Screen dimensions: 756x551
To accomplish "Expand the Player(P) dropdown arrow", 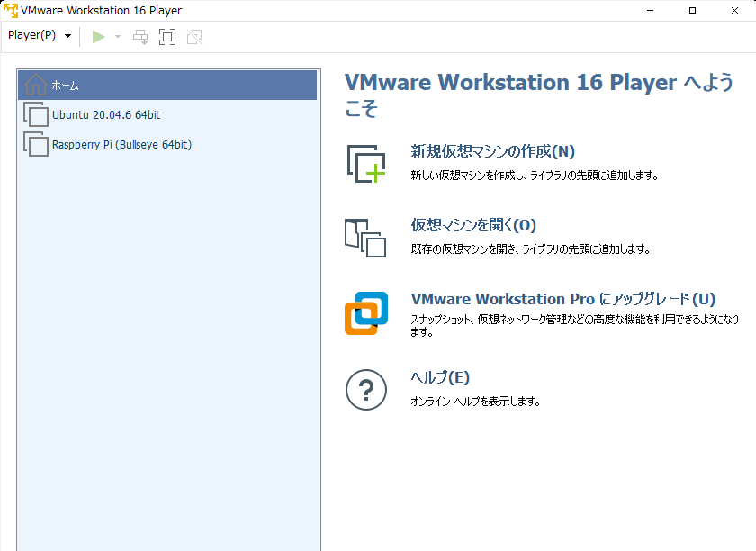I will [x=68, y=36].
